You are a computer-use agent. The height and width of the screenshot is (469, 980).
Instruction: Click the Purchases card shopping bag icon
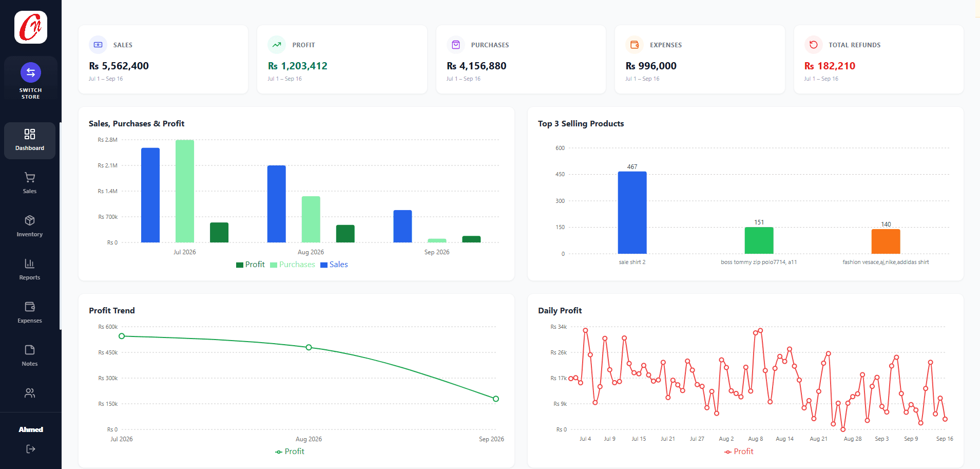click(x=456, y=45)
